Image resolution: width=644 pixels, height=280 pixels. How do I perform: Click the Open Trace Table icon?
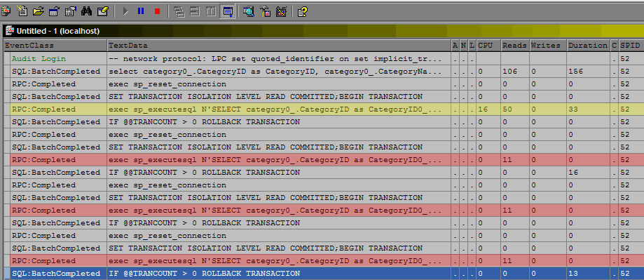54,11
